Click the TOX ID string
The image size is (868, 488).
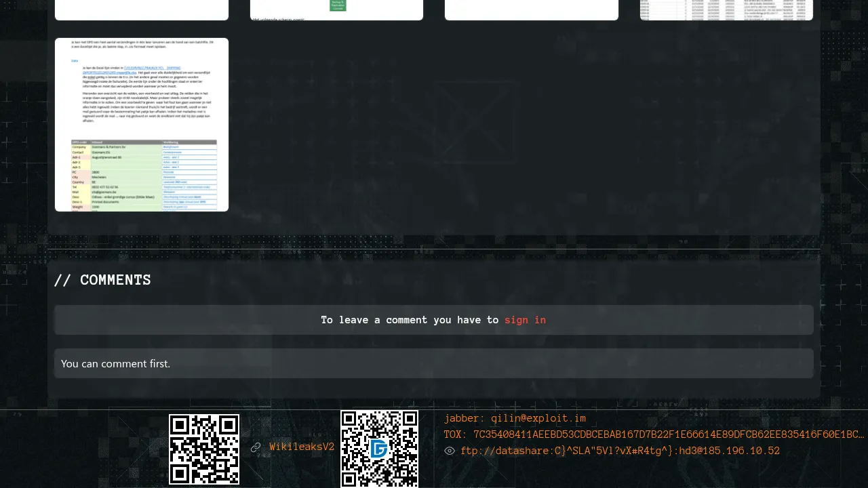coord(668,434)
